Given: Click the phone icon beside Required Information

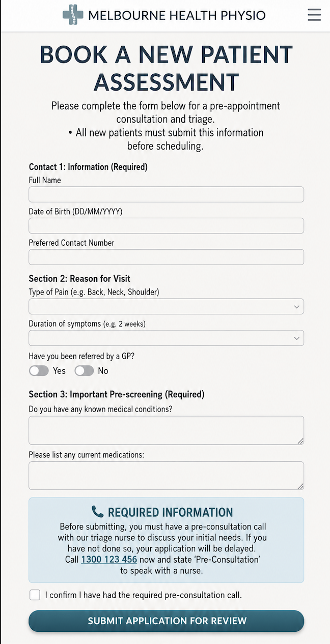Looking at the screenshot, I should pos(97,511).
